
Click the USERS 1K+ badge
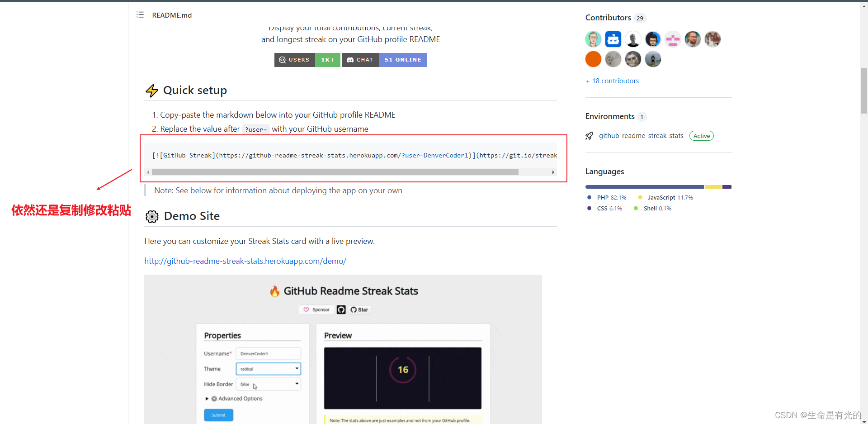click(307, 60)
